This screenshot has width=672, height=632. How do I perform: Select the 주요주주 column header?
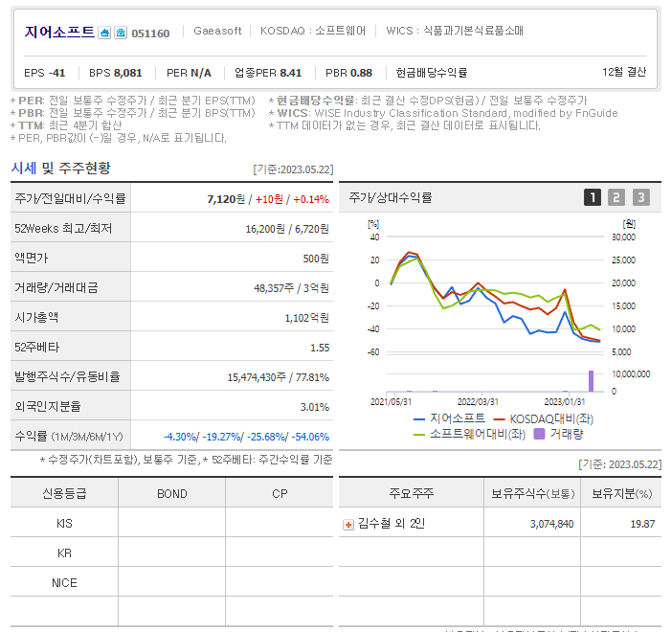[411, 493]
